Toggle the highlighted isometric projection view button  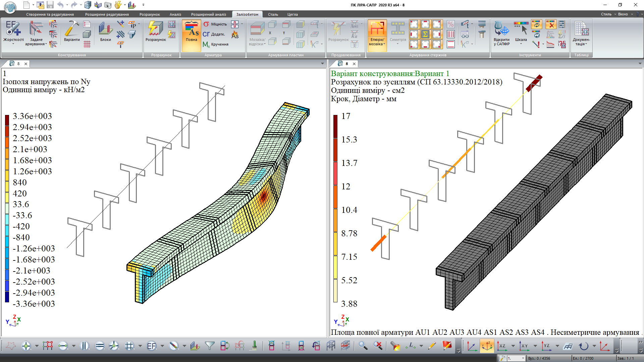pos(487,346)
